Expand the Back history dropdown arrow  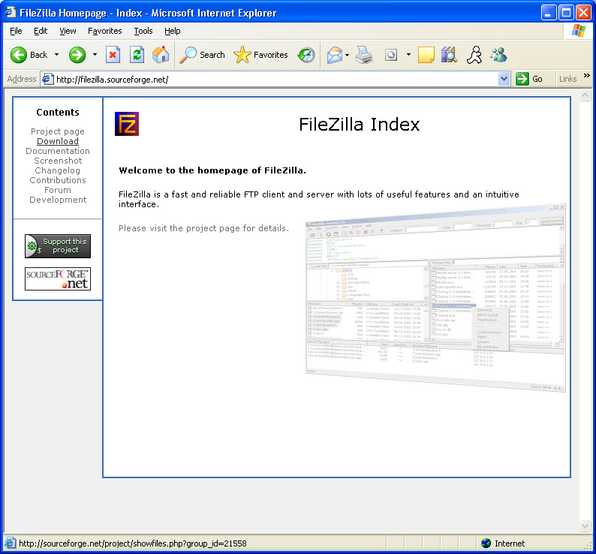click(57, 55)
